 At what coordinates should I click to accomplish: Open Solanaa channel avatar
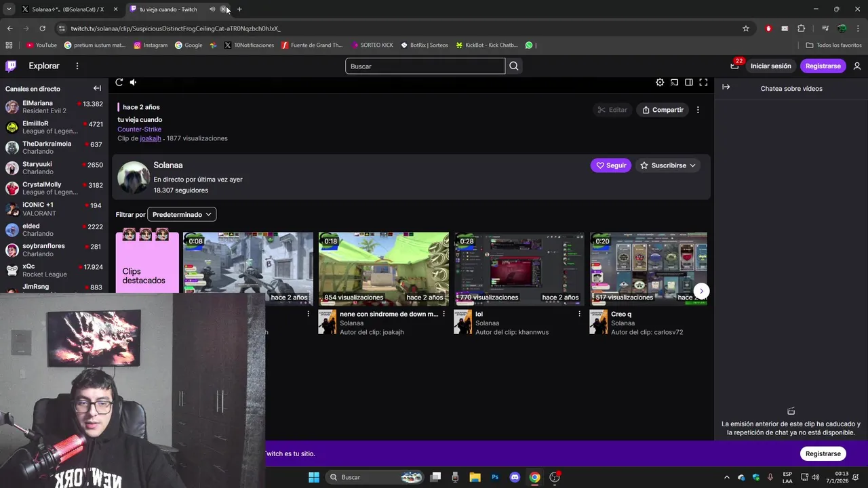[x=134, y=178]
